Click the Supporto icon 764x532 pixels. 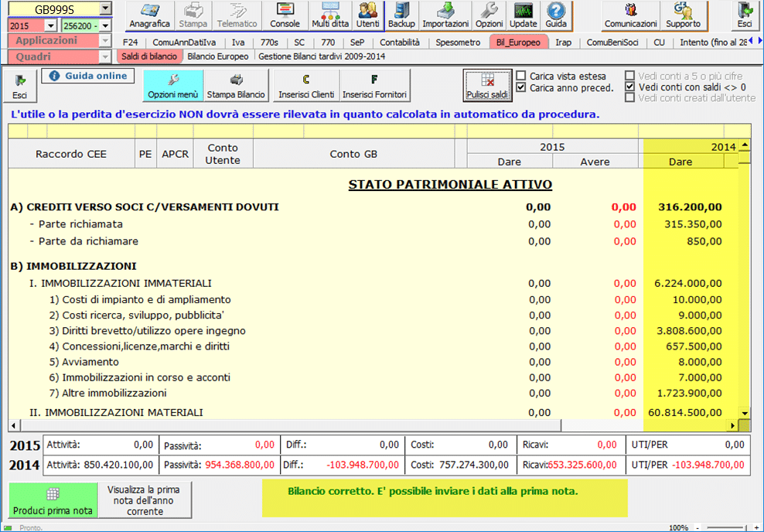(683, 15)
